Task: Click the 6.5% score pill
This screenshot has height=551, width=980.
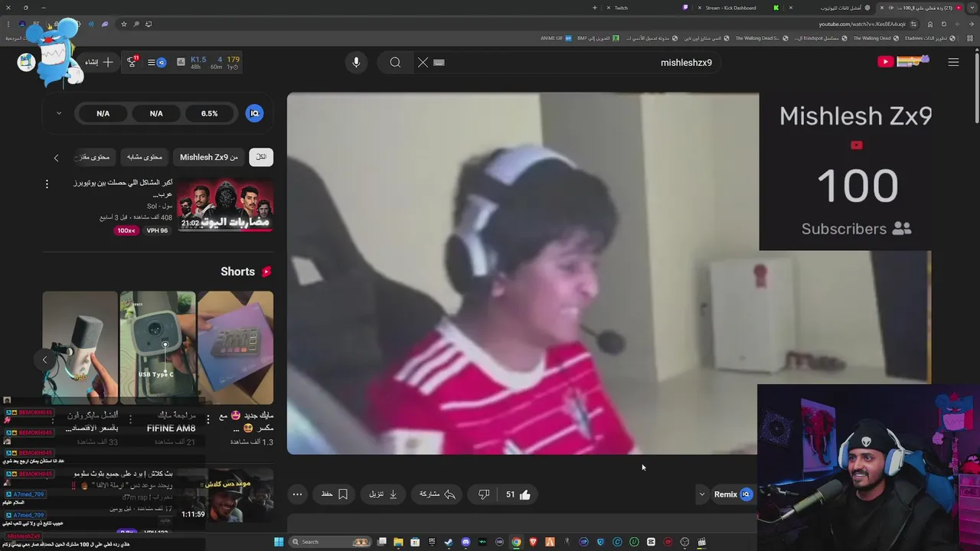Action: tap(209, 113)
